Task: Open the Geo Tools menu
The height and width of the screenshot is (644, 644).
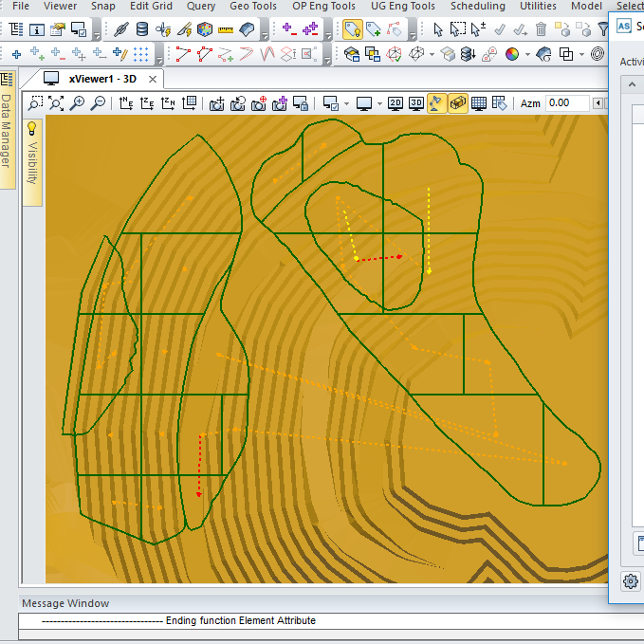Action: coord(253,6)
